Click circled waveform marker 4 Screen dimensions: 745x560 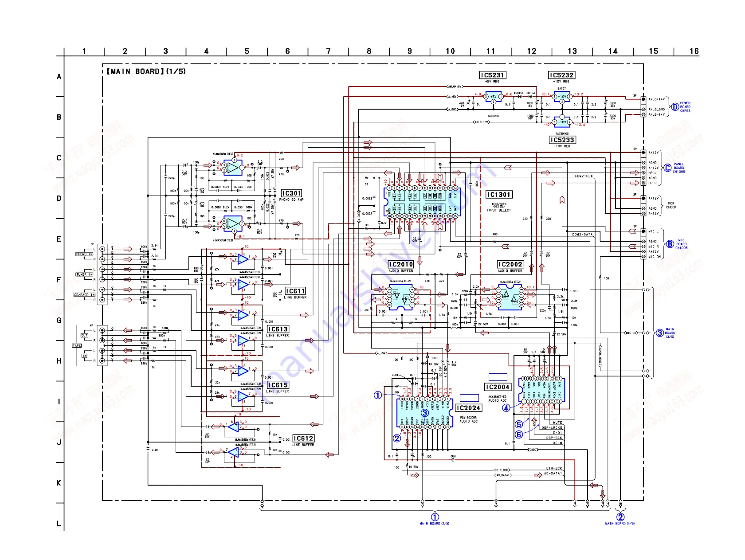(506, 408)
